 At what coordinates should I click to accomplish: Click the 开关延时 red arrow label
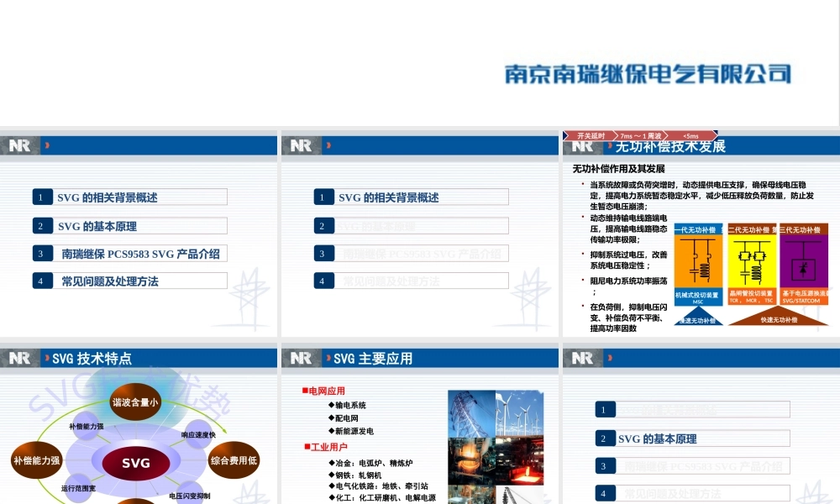click(591, 136)
